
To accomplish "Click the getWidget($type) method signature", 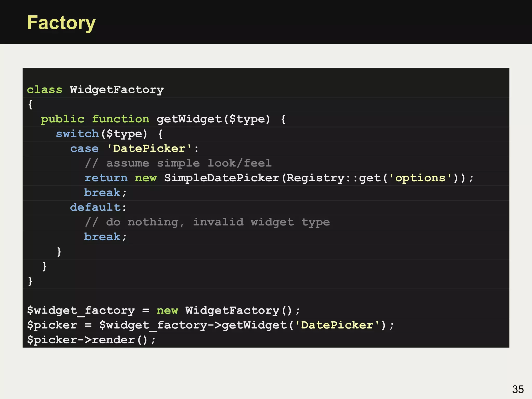I will [x=213, y=119].
